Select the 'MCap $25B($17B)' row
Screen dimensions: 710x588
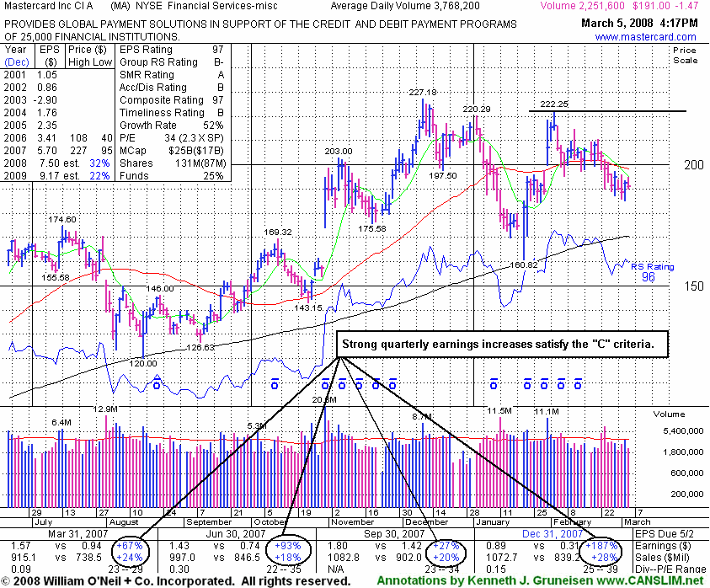(172, 151)
